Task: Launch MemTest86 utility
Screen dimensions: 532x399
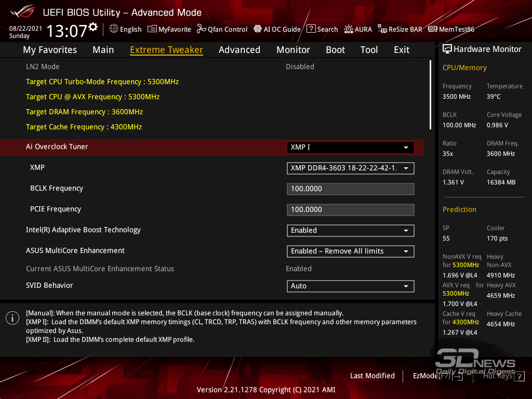Action: [x=451, y=29]
